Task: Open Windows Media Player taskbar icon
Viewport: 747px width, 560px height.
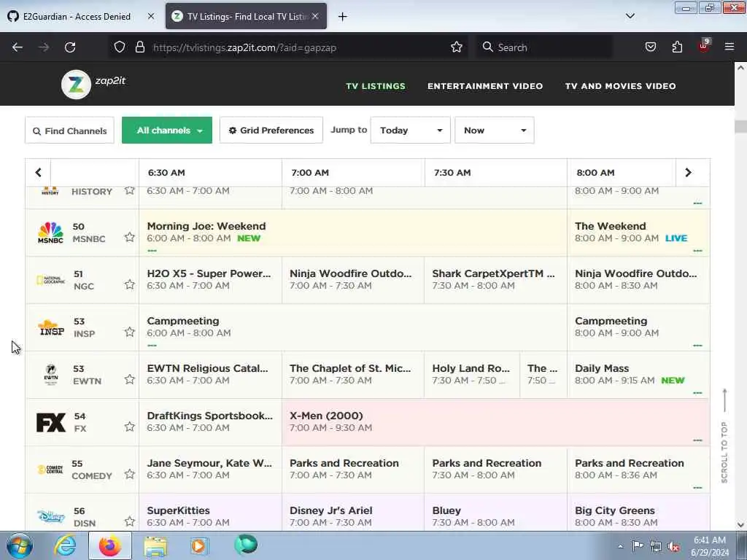Action: 200,545
